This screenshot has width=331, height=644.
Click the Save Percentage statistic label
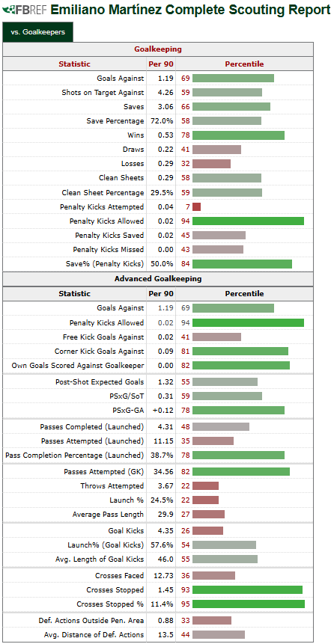[x=115, y=120]
